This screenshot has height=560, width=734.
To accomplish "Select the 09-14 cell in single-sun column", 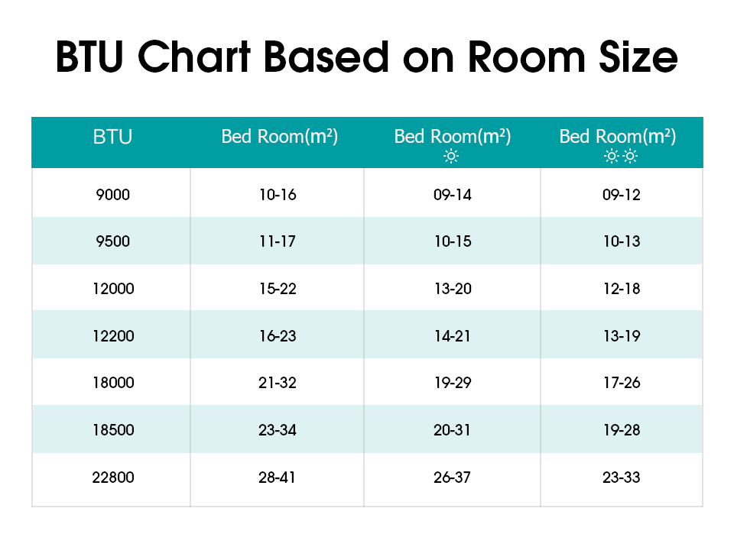I will (452, 195).
